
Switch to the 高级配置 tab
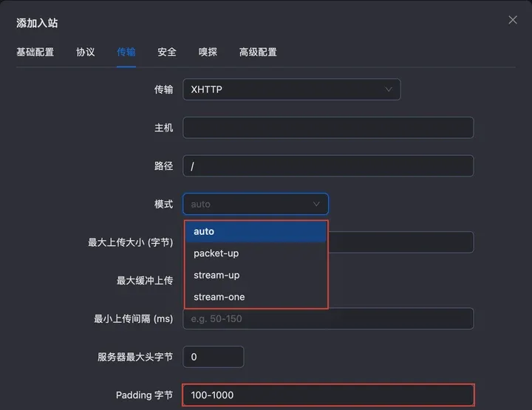point(258,52)
